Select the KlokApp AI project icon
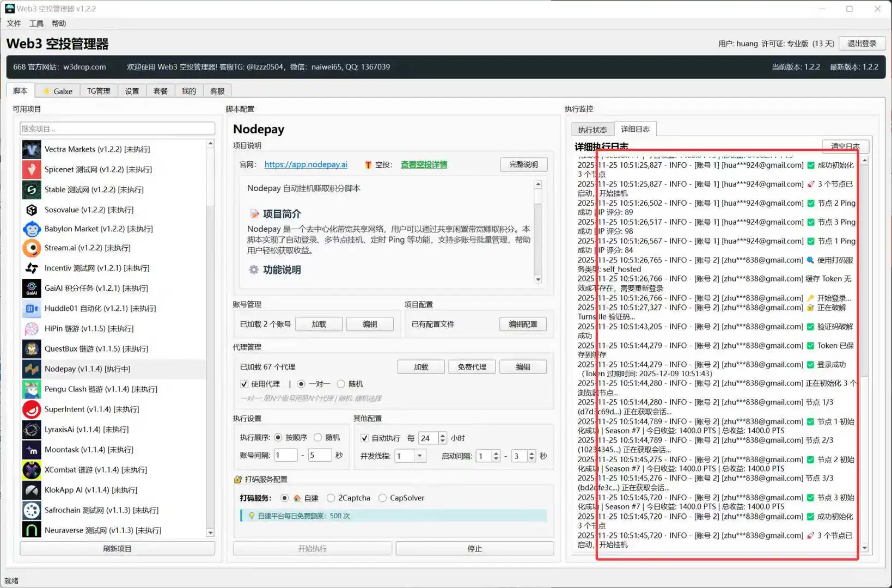892x588 pixels. pyautogui.click(x=32, y=489)
